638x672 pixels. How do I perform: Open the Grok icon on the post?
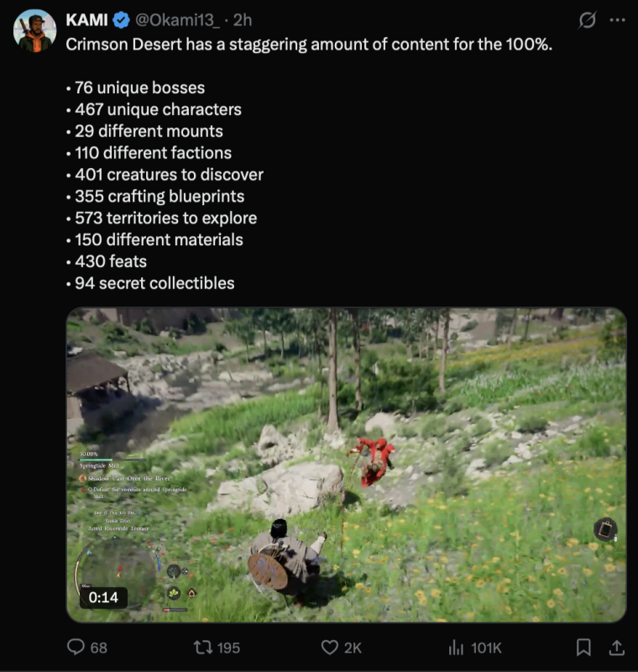(x=588, y=20)
